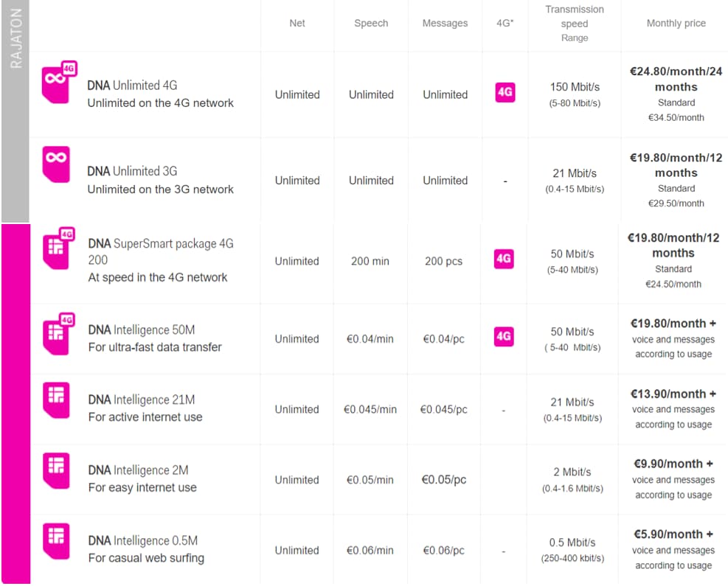Click the Speech column header
728x586 pixels.
(x=371, y=23)
